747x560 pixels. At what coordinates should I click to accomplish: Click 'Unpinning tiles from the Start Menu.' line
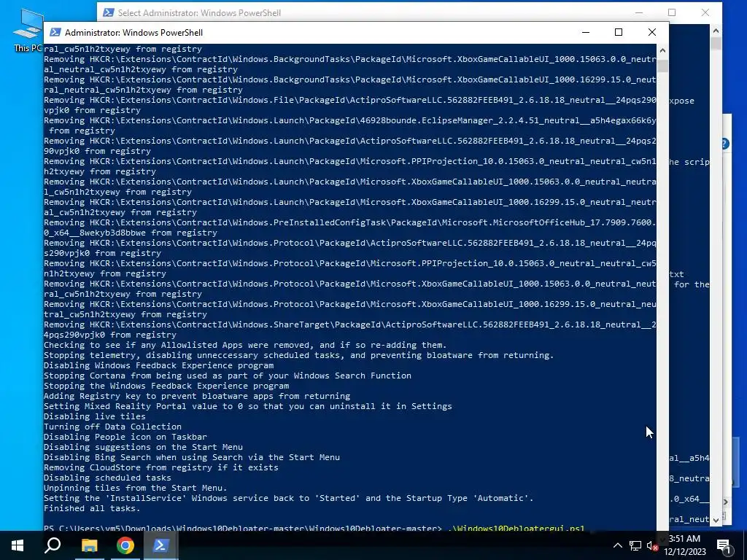point(135,488)
